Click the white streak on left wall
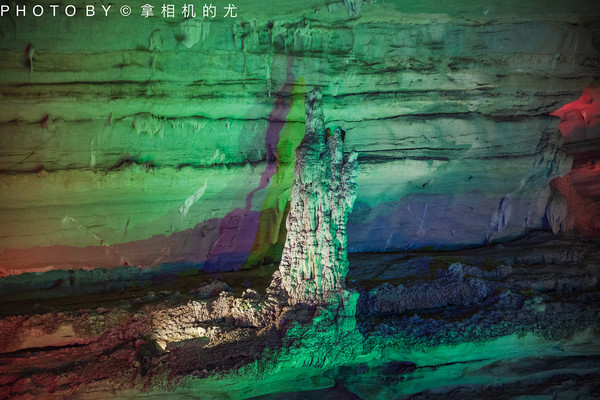 click(x=192, y=200)
